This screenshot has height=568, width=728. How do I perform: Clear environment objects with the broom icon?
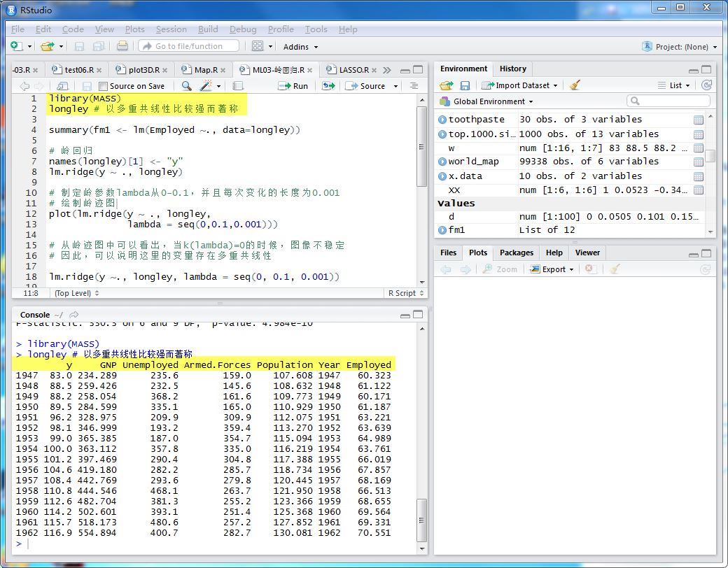click(x=575, y=85)
